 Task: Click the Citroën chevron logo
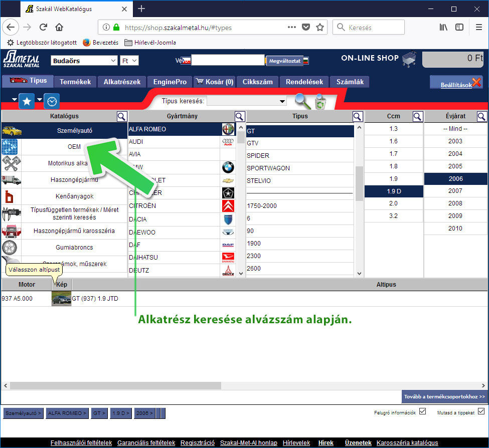click(228, 206)
